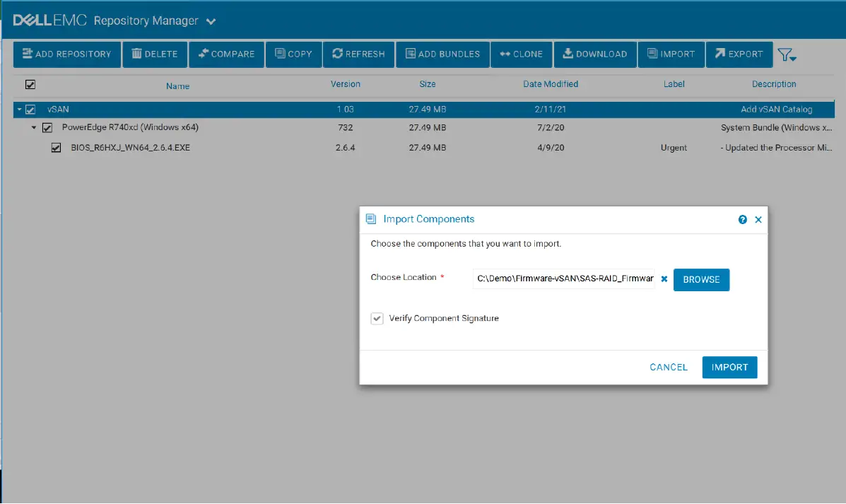Click the Browse button
This screenshot has width=846, height=504.
(701, 279)
